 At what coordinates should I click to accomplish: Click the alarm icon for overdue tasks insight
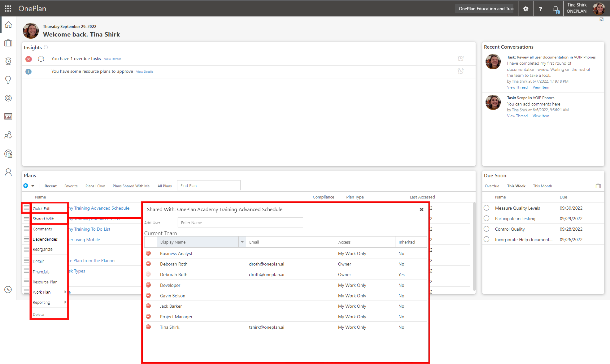click(461, 58)
